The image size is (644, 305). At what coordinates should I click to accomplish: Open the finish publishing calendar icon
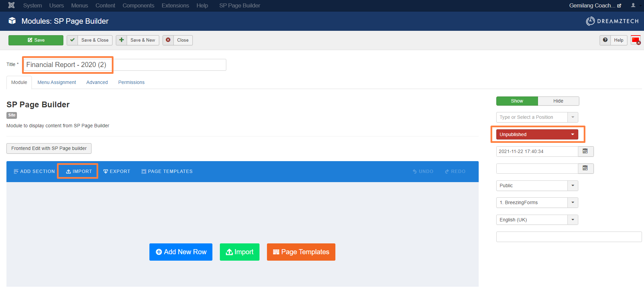(x=585, y=168)
